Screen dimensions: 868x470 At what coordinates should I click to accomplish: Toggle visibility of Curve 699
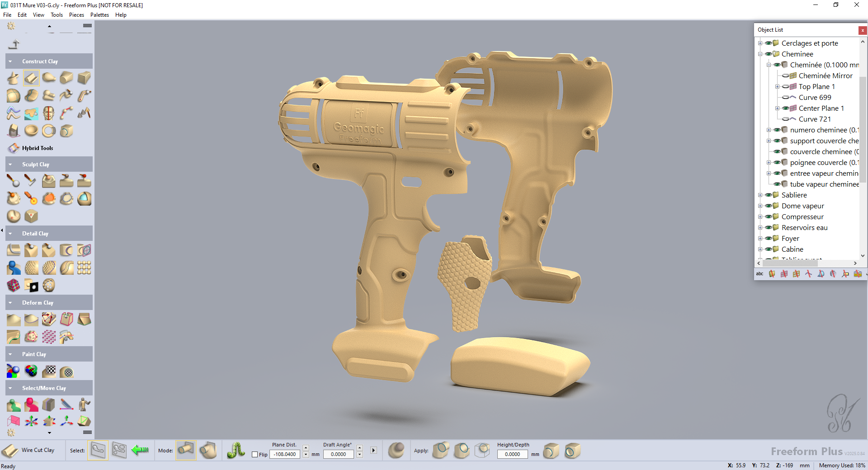point(786,98)
